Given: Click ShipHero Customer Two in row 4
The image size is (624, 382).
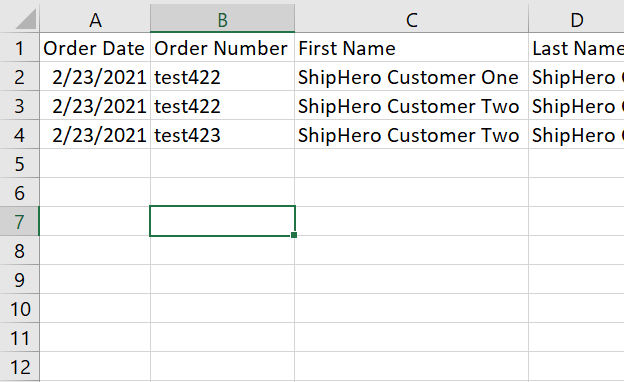Looking at the screenshot, I should (411, 135).
